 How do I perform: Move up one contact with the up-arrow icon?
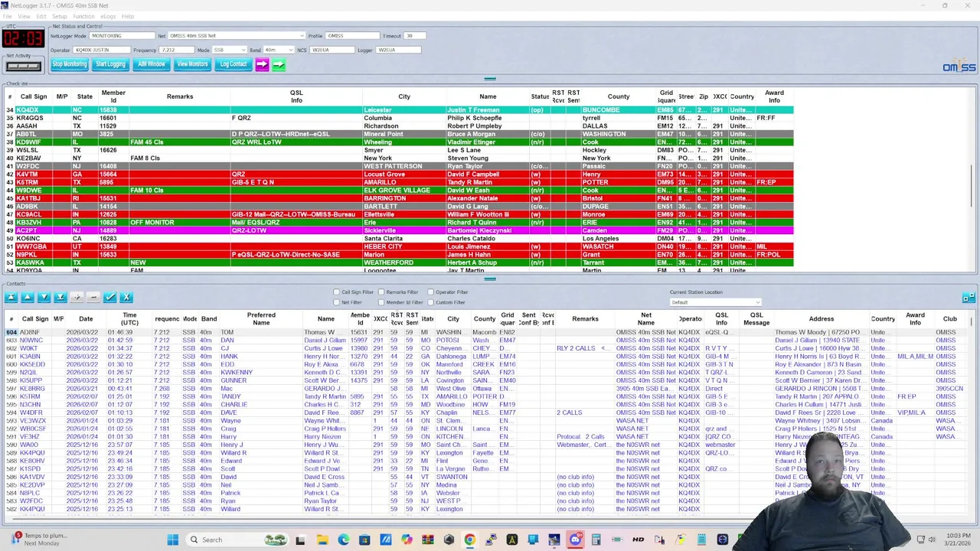coord(28,297)
